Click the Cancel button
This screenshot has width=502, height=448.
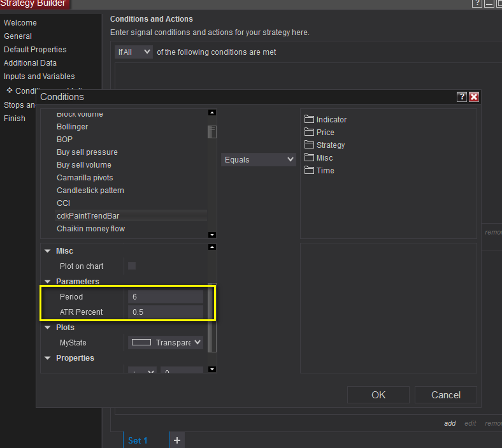tap(446, 395)
